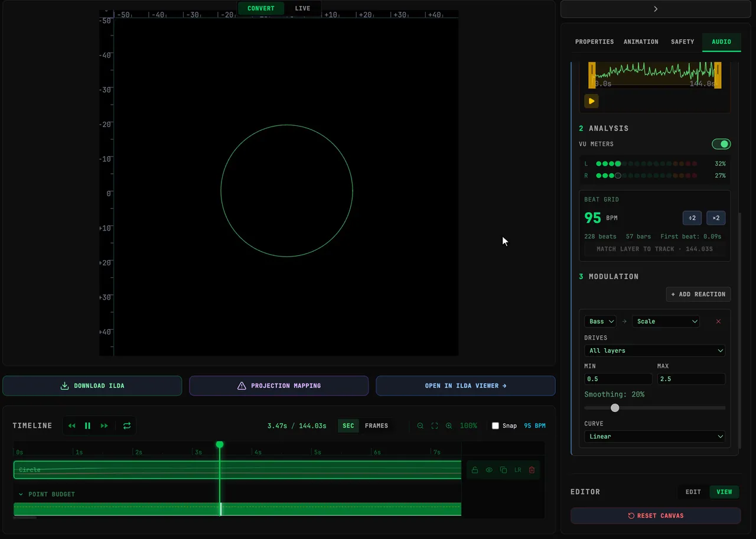Screen dimensions: 756x539
Task: Click the 57 bars text
Action: click(638, 236)
